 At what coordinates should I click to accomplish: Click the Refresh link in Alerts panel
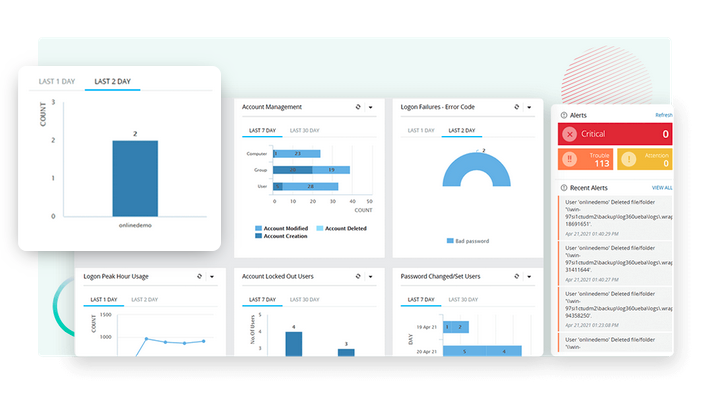pyautogui.click(x=664, y=115)
